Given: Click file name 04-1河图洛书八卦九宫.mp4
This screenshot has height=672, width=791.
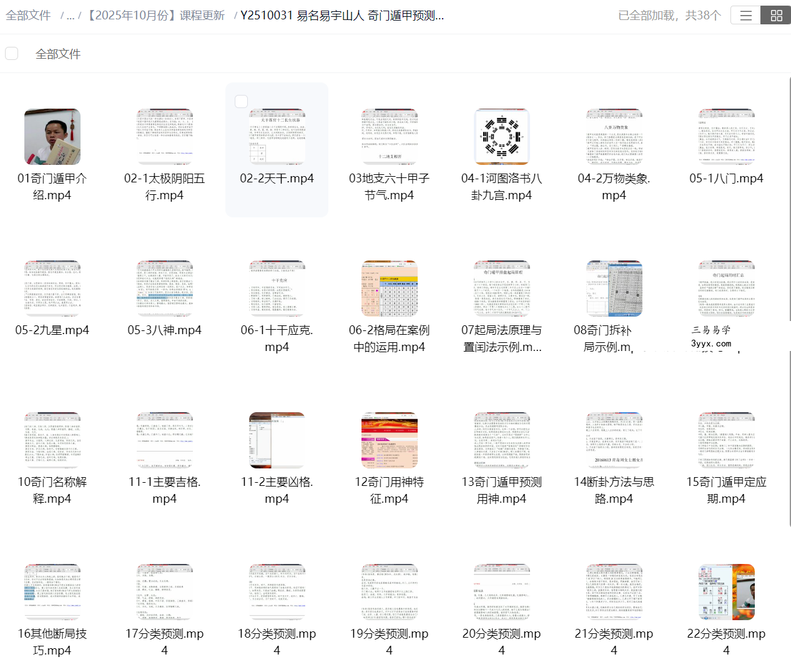Looking at the screenshot, I should [502, 187].
